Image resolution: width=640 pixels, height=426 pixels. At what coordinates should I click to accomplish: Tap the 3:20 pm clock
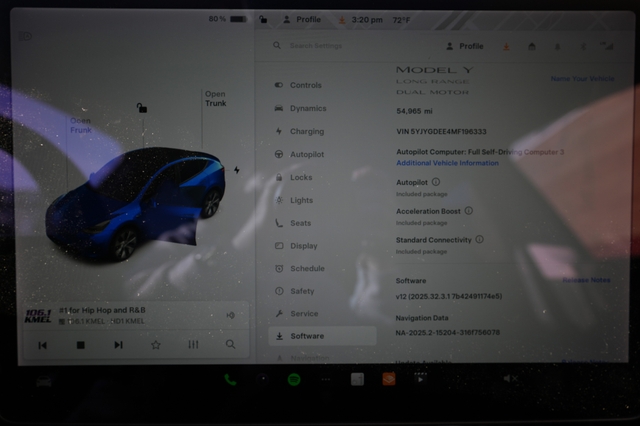click(367, 20)
